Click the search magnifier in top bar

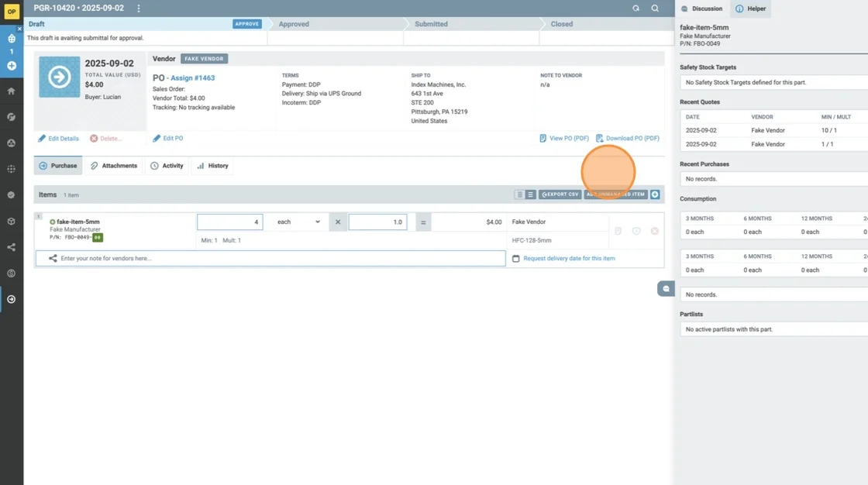pyautogui.click(x=655, y=9)
